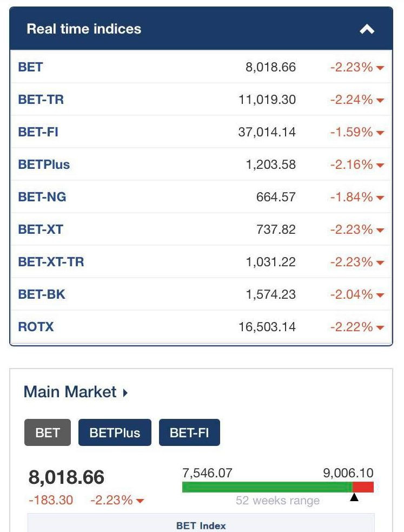Open the ROTX index link

(36, 327)
